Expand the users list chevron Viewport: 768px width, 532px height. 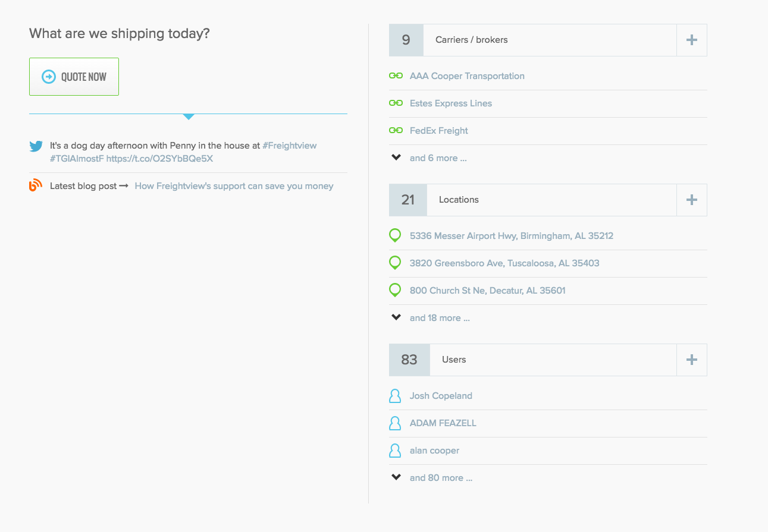(x=396, y=477)
